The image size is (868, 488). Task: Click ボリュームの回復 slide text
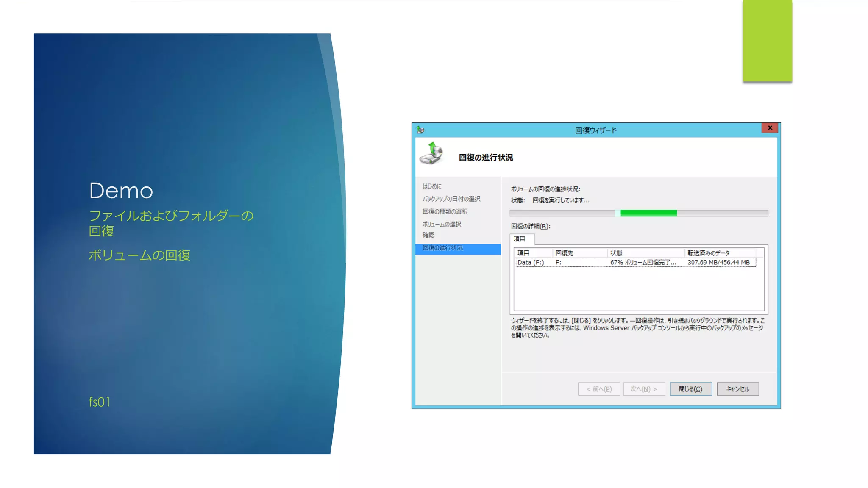[x=139, y=255]
